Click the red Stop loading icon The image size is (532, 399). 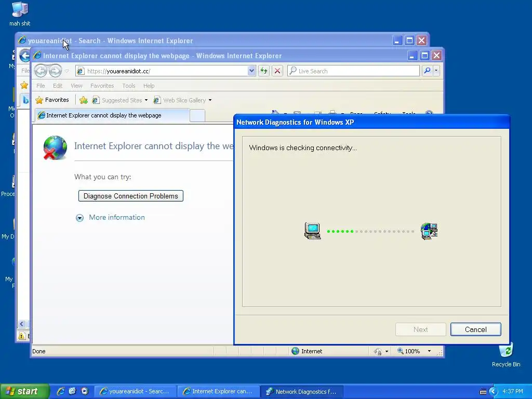click(277, 71)
